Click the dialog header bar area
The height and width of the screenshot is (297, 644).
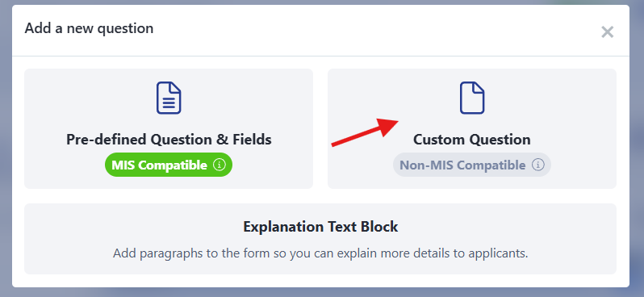click(320, 31)
